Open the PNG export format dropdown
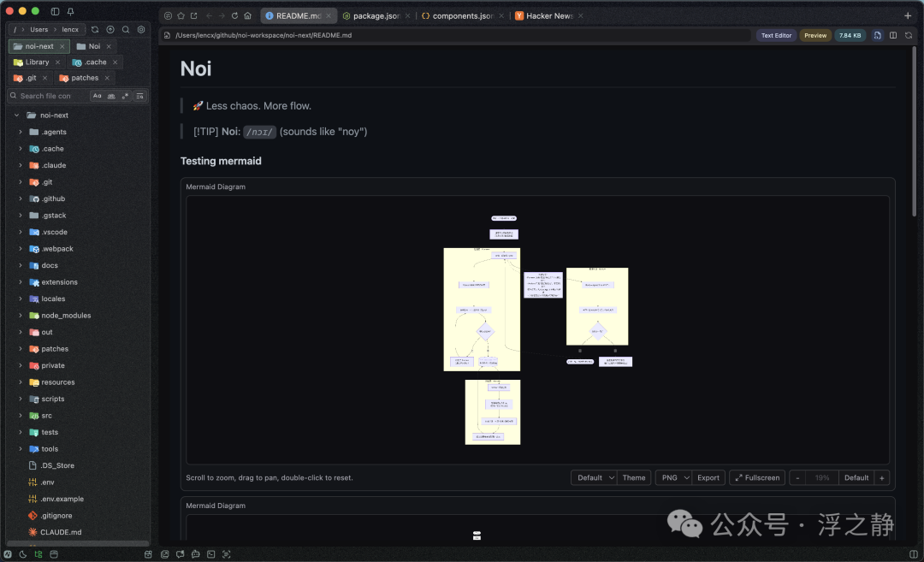This screenshot has width=924, height=562. (x=673, y=478)
